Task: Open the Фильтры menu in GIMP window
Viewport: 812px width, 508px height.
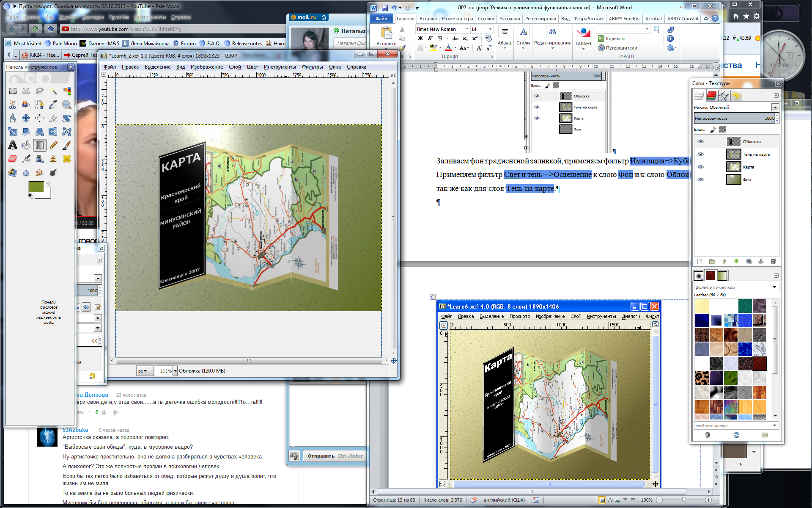Action: [x=313, y=67]
